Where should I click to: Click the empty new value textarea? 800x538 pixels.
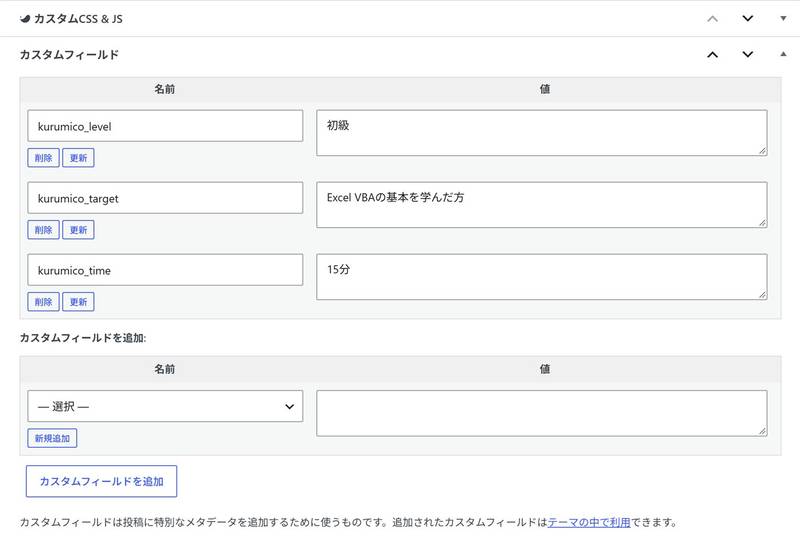point(541,413)
